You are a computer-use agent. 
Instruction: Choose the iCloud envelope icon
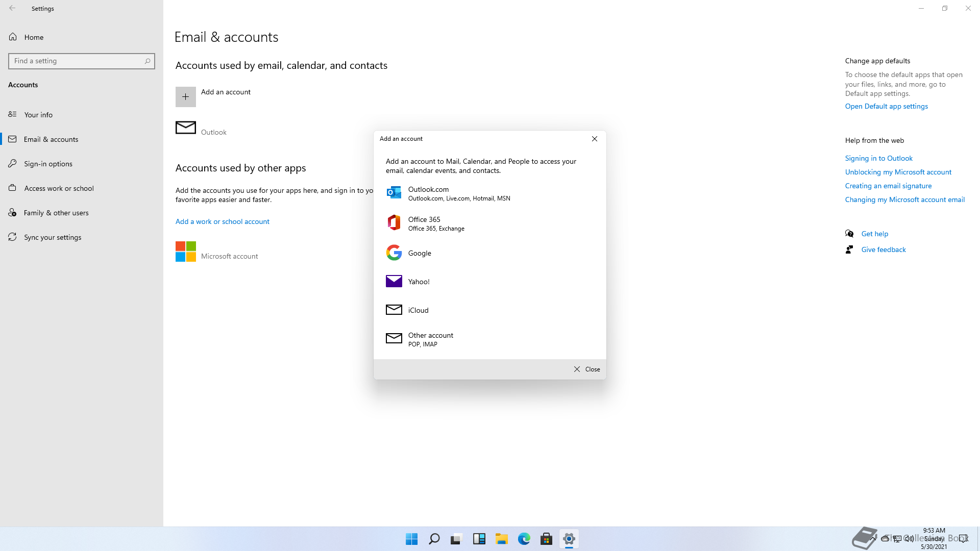pyautogui.click(x=394, y=310)
